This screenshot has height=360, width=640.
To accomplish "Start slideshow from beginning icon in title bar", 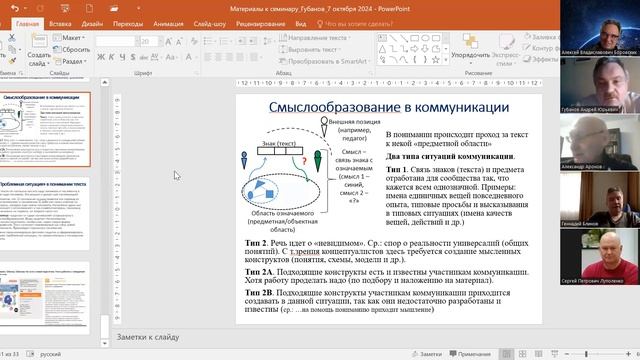I will click(64, 8).
